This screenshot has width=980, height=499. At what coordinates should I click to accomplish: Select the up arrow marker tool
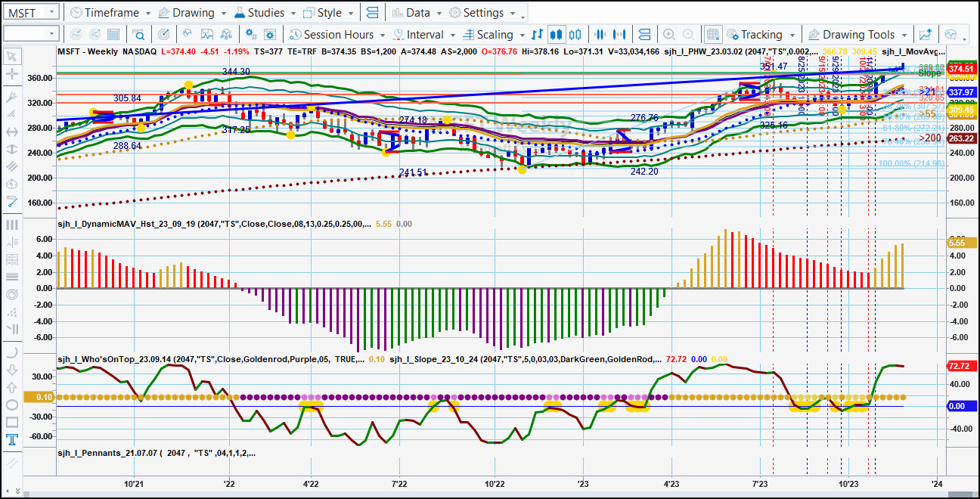click(x=11, y=387)
